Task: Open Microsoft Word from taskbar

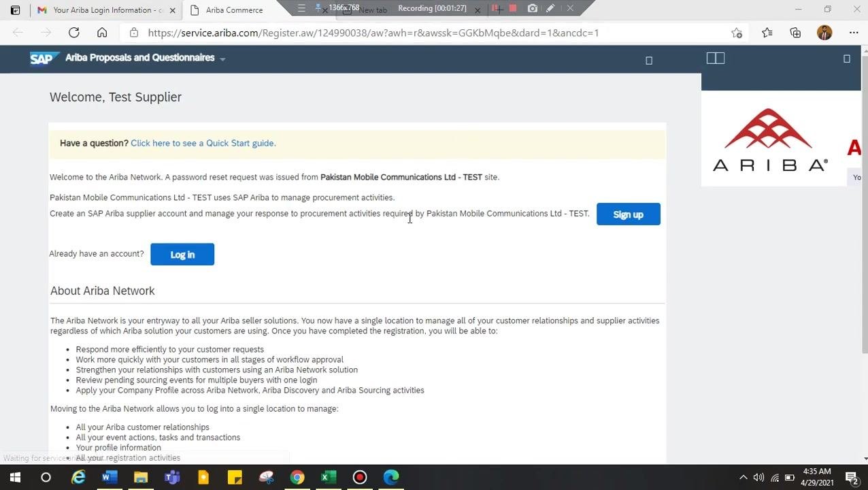Action: click(110, 477)
